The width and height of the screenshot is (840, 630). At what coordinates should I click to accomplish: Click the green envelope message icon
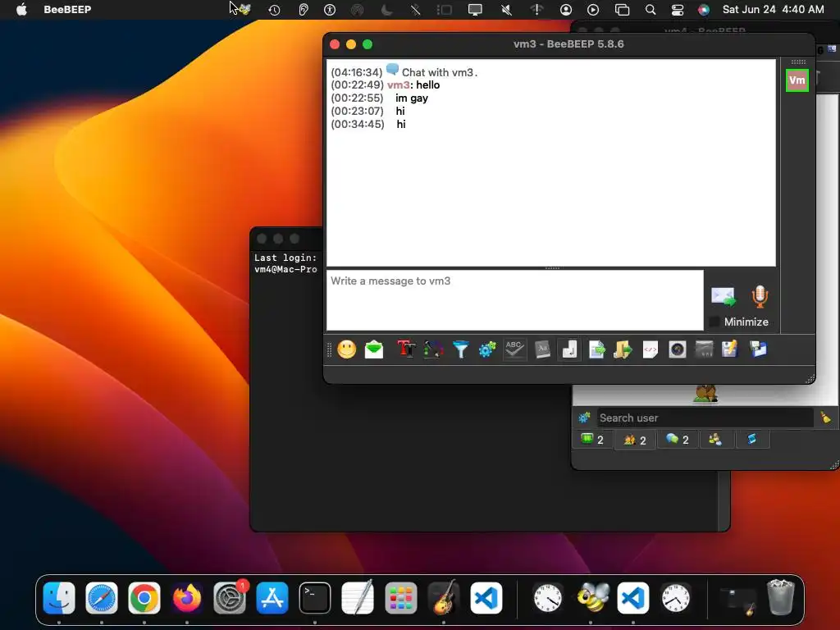374,349
